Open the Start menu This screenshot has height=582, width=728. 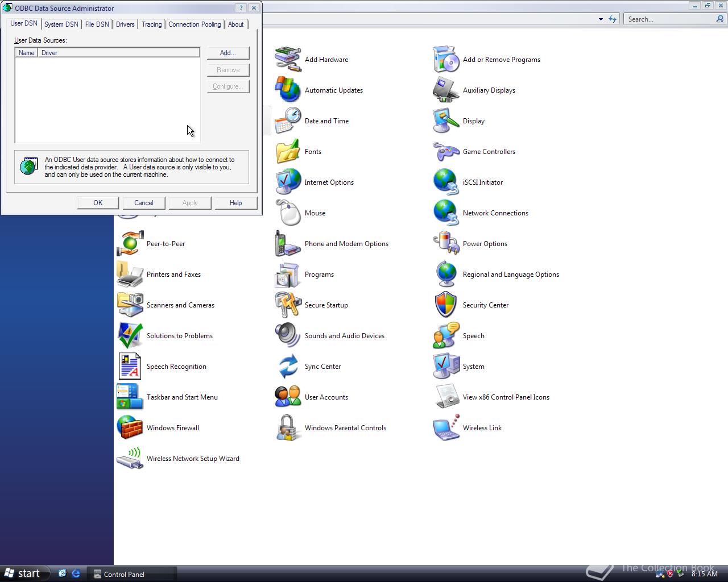click(x=23, y=573)
